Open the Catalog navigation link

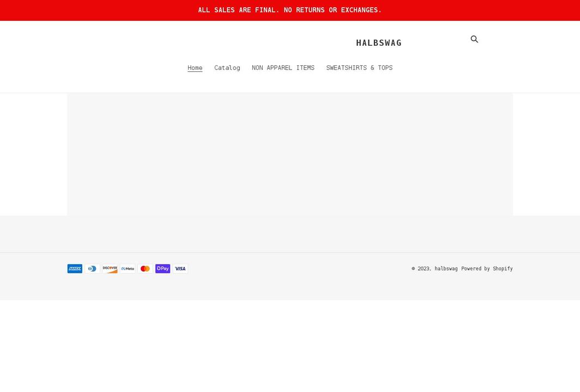pos(227,68)
